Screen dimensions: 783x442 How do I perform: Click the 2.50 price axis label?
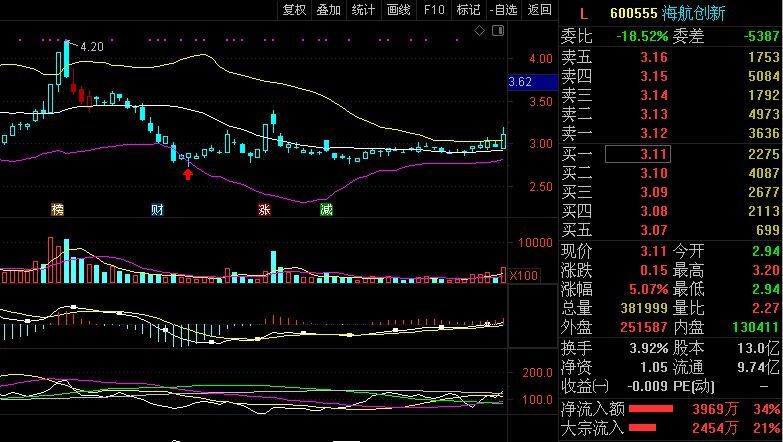point(541,187)
